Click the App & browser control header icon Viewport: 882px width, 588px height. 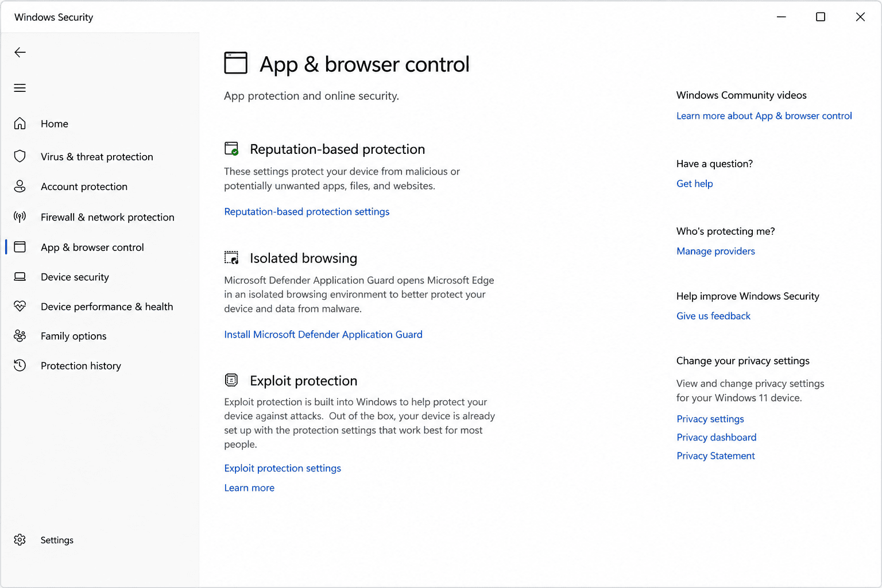click(x=235, y=63)
